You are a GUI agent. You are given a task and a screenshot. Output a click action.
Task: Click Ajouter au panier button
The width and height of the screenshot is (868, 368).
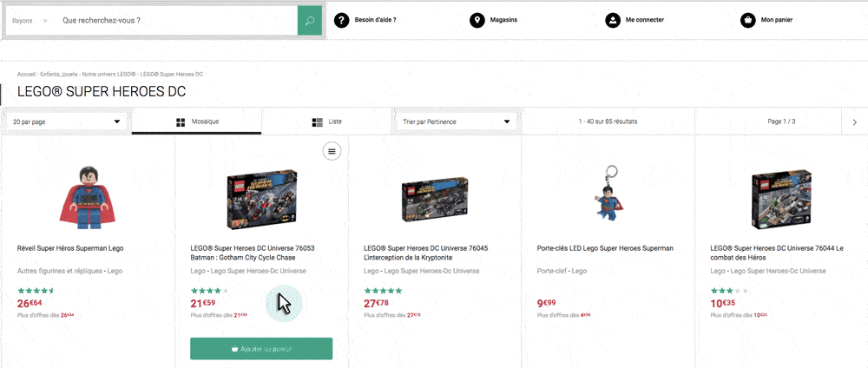(x=261, y=349)
